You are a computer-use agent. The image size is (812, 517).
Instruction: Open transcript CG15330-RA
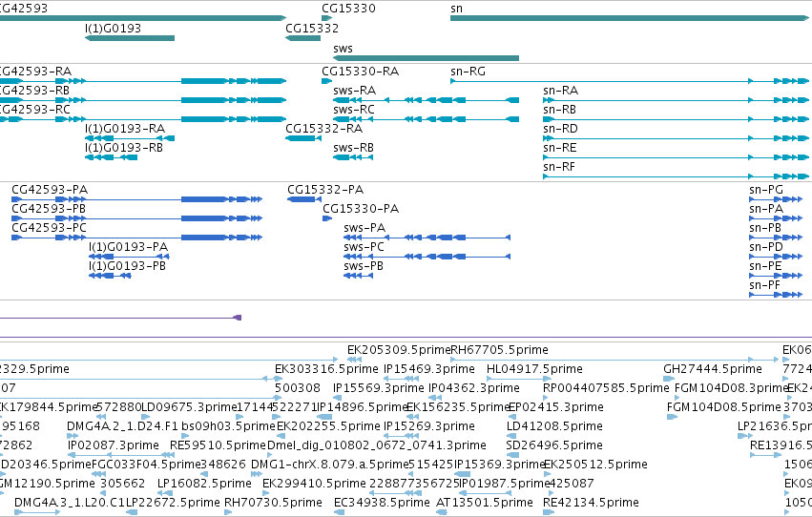tap(360, 72)
